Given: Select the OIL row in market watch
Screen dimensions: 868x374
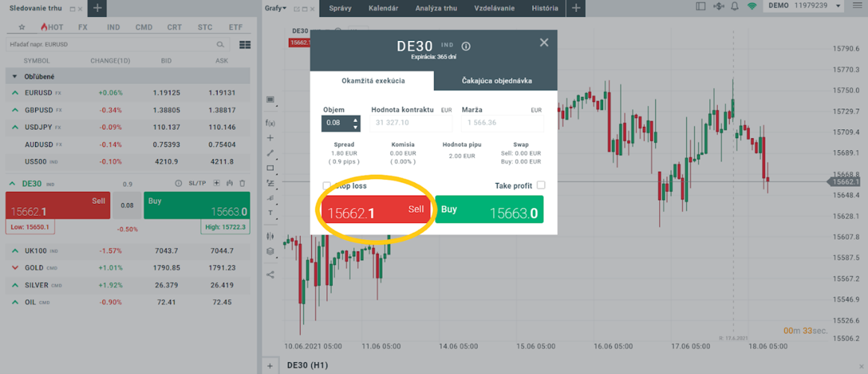Looking at the screenshot, I should tap(128, 302).
